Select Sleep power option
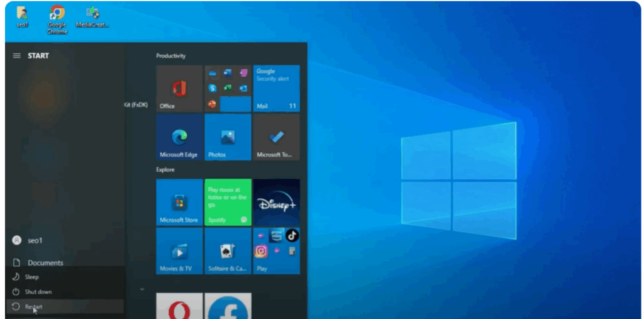This screenshot has width=644, height=319. pyautogui.click(x=65, y=277)
